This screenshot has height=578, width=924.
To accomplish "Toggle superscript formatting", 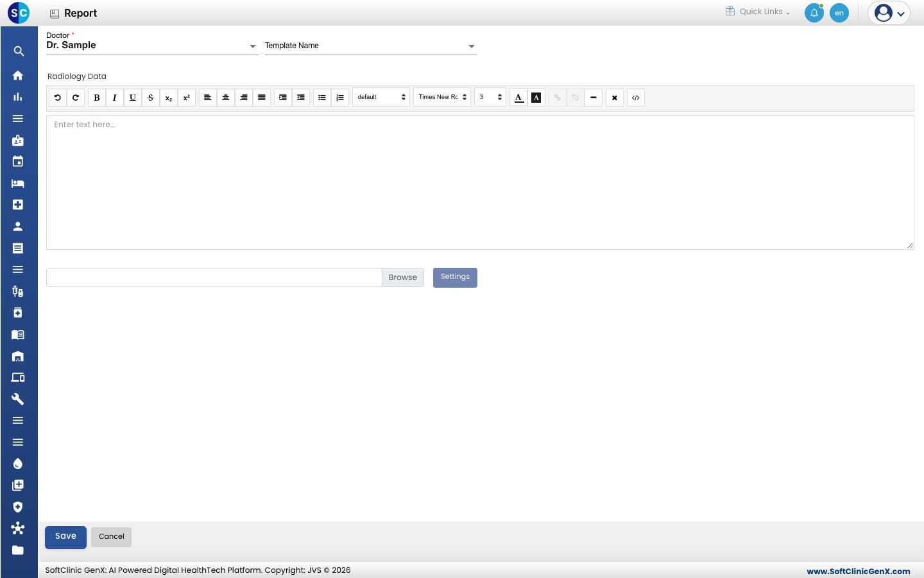I will (x=187, y=98).
